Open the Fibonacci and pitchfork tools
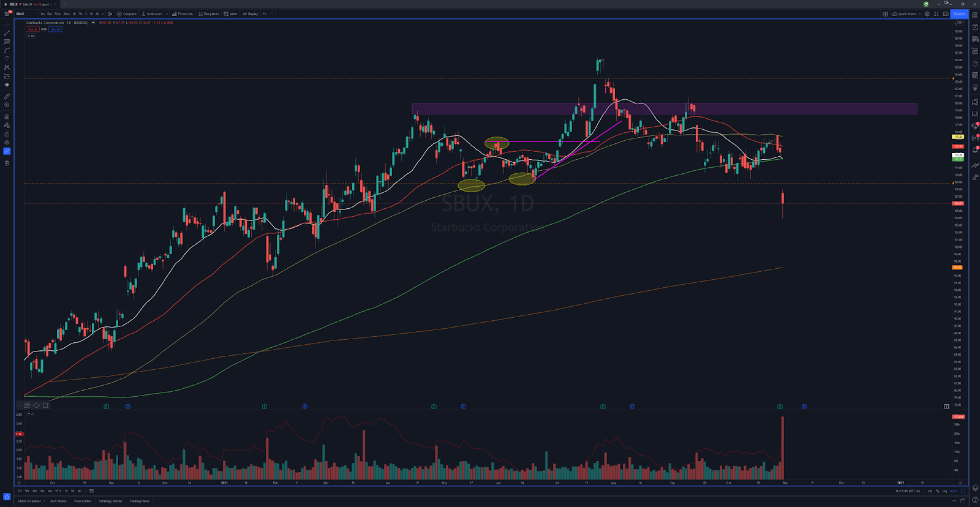The image size is (980, 507). click(x=7, y=42)
